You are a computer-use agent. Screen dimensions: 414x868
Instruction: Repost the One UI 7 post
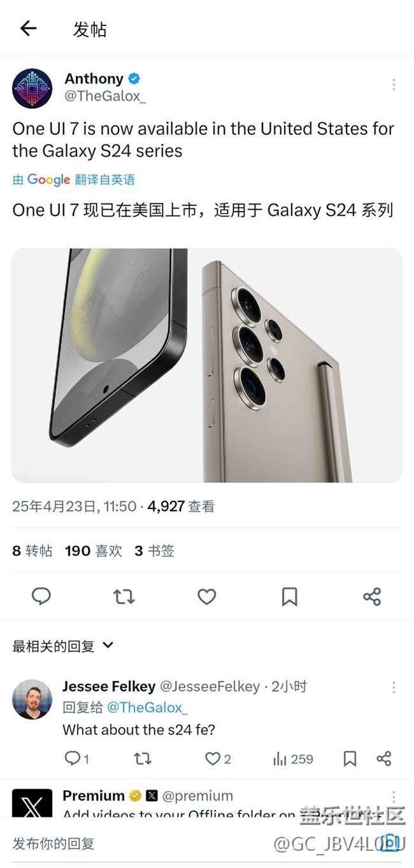pos(124,597)
